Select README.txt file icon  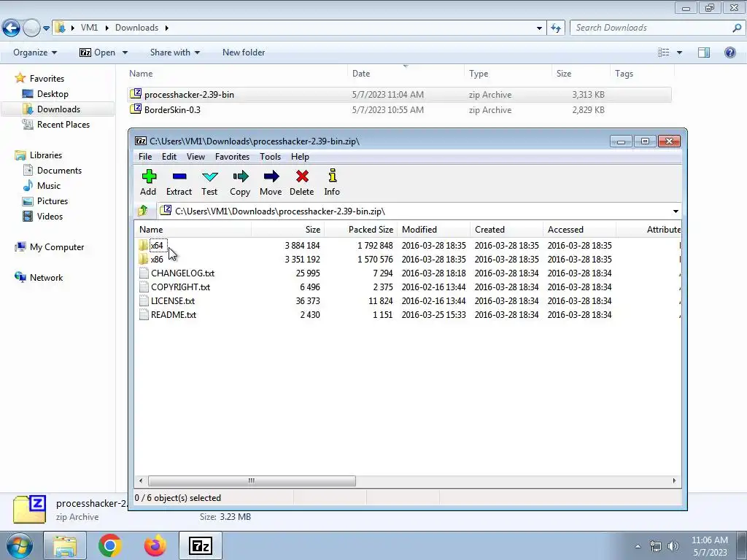pos(144,315)
